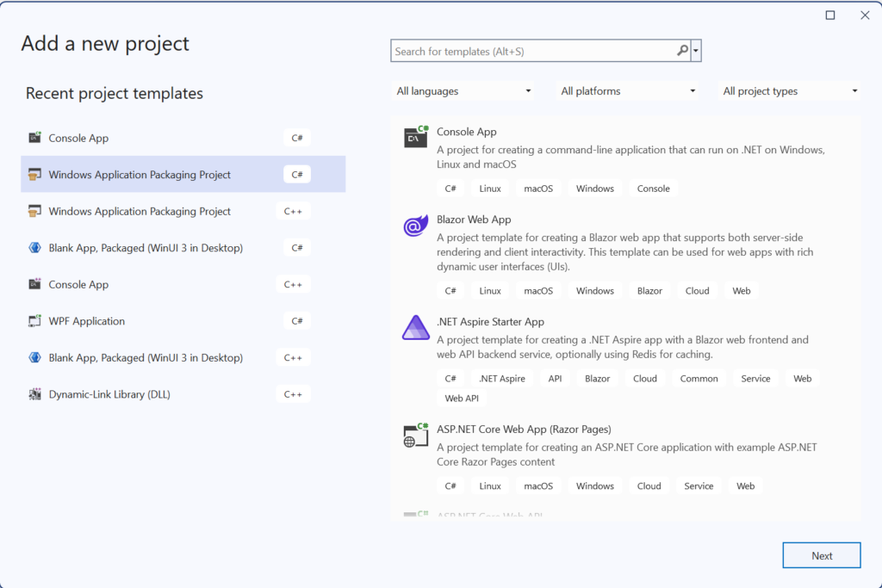Click the Cloud tag under Blazor Web App
882x588 pixels.
click(697, 291)
